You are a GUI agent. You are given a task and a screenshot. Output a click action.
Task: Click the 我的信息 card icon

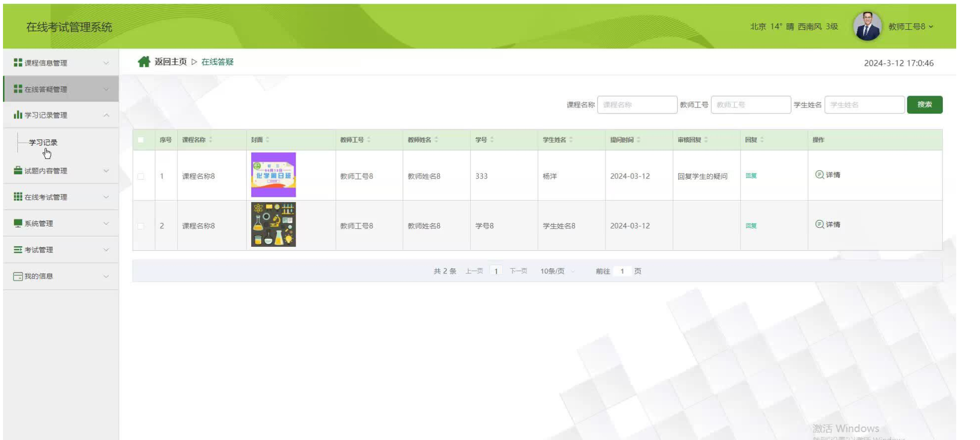coord(18,276)
